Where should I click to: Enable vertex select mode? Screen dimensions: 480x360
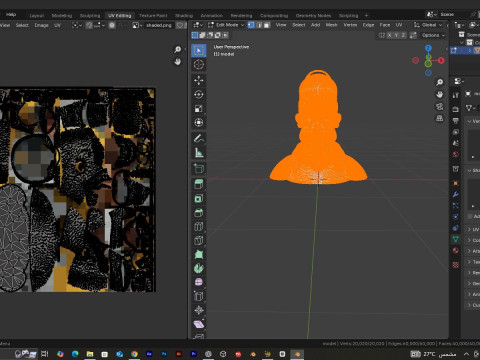coord(251,25)
